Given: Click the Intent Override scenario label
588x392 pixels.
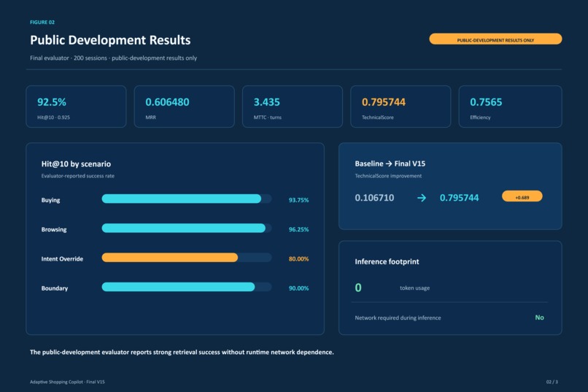Looking at the screenshot, I should coord(62,259).
